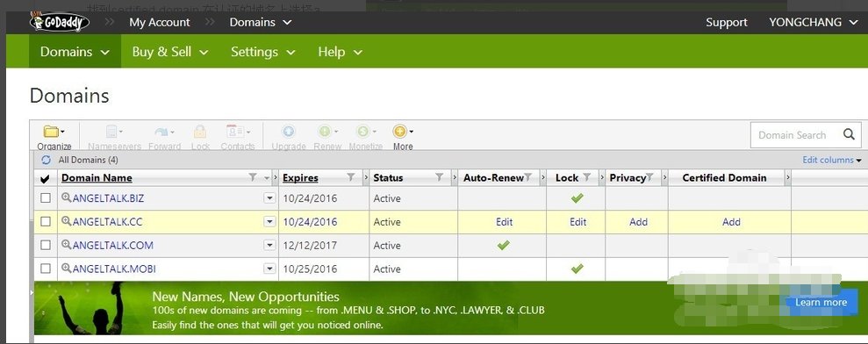Image resolution: width=868 pixels, height=344 pixels.
Task: Filter the Status column
Action: (439, 177)
